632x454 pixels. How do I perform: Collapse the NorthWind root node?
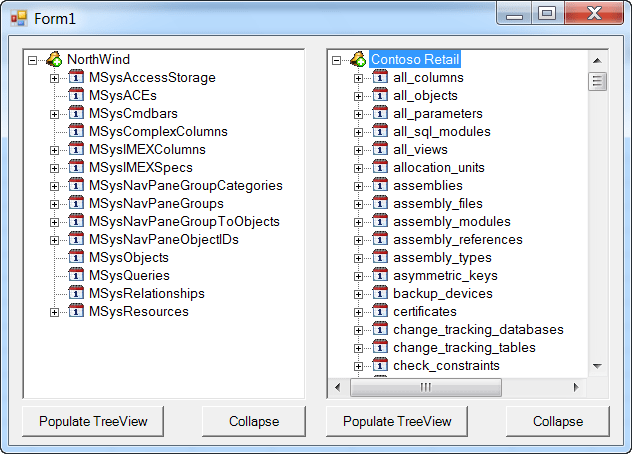32,60
